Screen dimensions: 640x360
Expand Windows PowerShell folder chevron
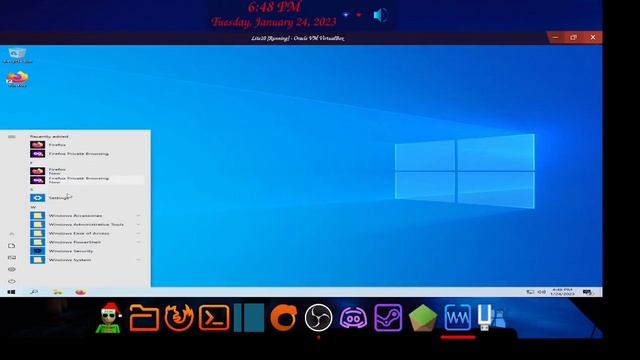tap(138, 242)
